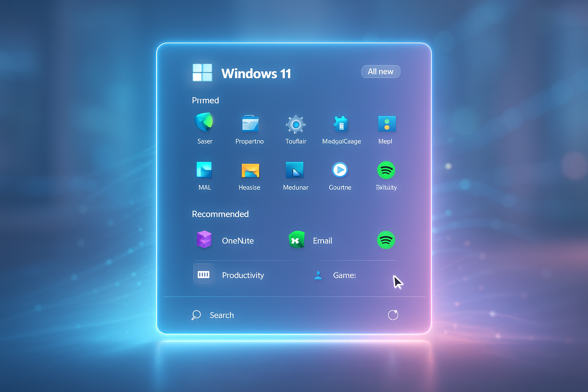Click the refresh icon beside Search
This screenshot has height=392, width=588.
tap(393, 315)
